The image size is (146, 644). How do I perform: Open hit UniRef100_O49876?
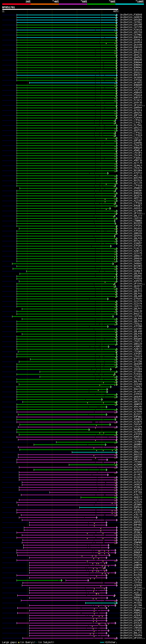pyautogui.click(x=131, y=17)
